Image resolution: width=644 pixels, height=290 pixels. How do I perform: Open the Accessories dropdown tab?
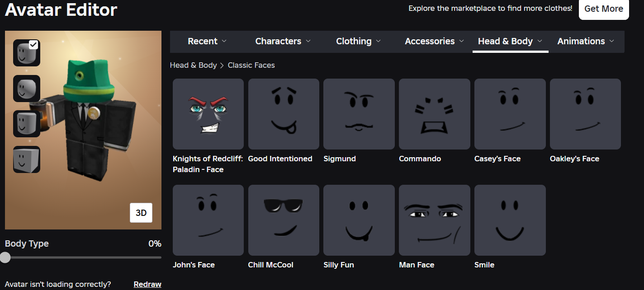tap(435, 41)
